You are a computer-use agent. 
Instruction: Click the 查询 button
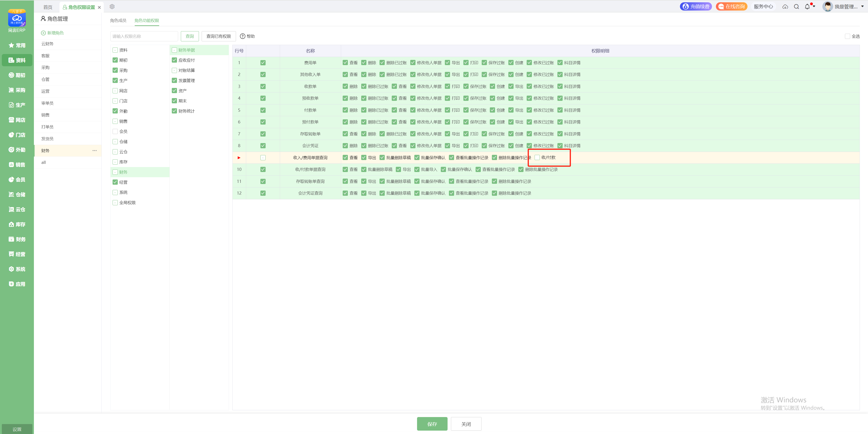[190, 36]
